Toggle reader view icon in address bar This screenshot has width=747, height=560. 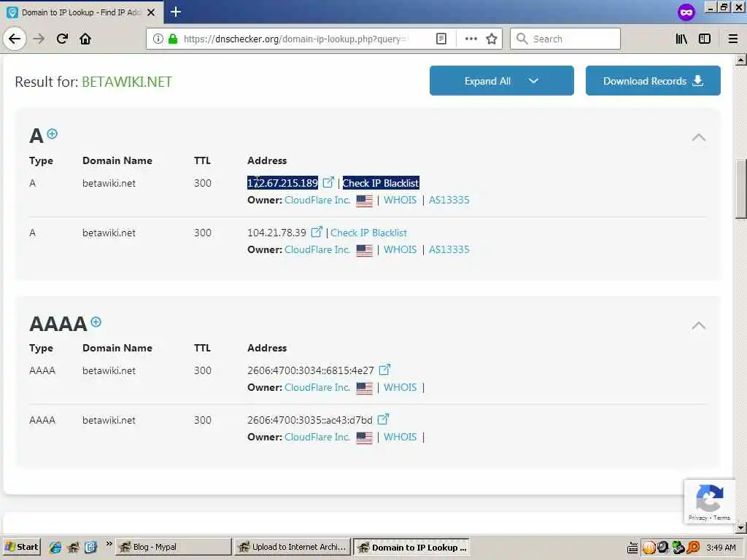(x=441, y=39)
